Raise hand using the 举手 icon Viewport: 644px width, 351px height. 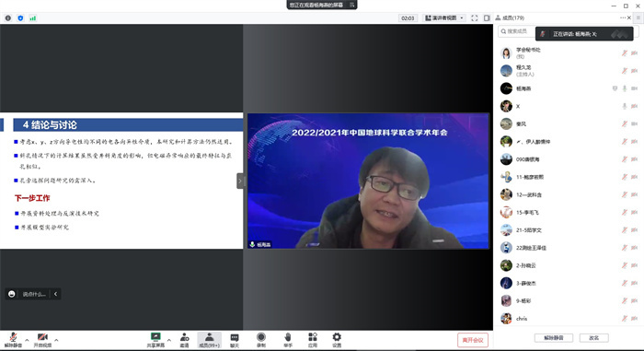[x=288, y=340]
